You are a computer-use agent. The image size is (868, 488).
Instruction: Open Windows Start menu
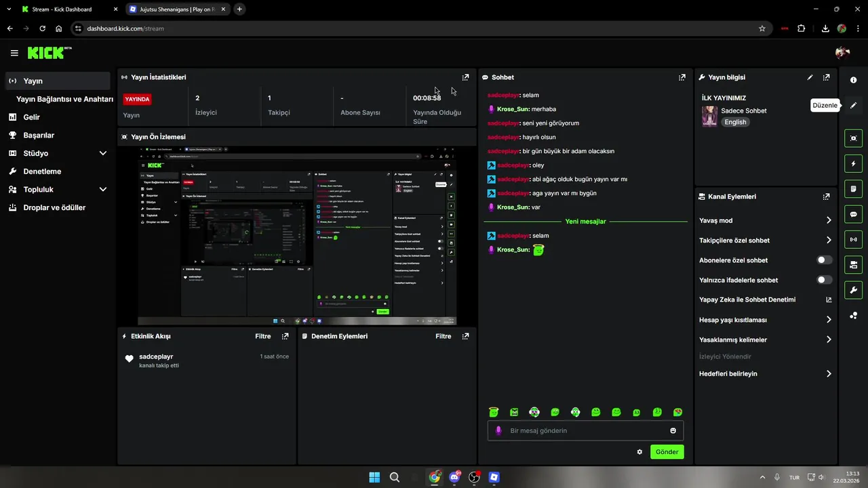pos(374,477)
